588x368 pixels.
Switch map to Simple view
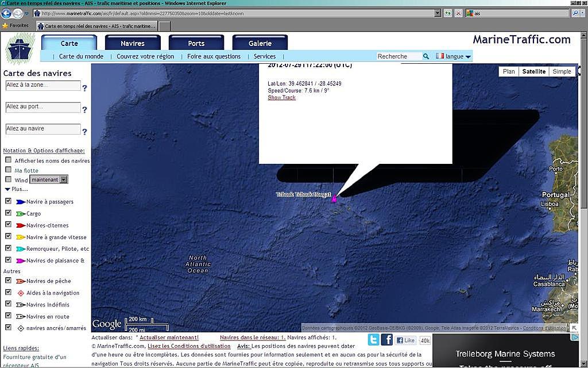coord(562,71)
